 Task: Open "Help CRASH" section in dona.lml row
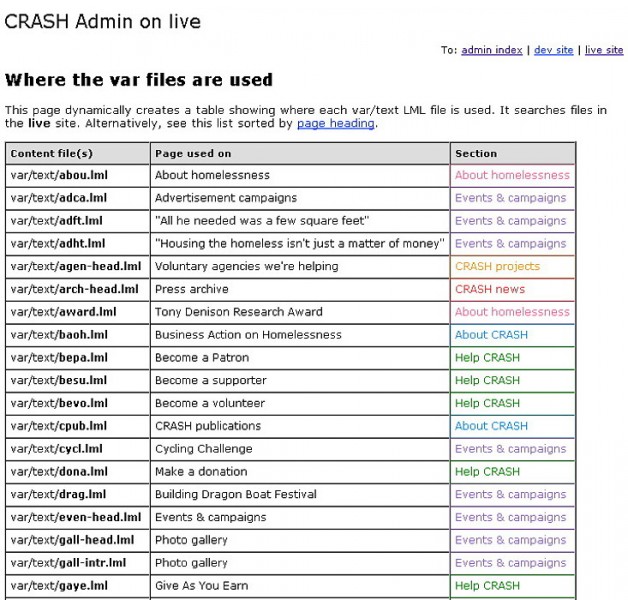(487, 472)
